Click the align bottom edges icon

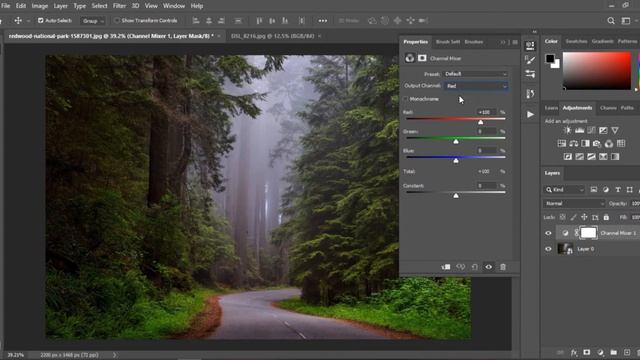285,20
